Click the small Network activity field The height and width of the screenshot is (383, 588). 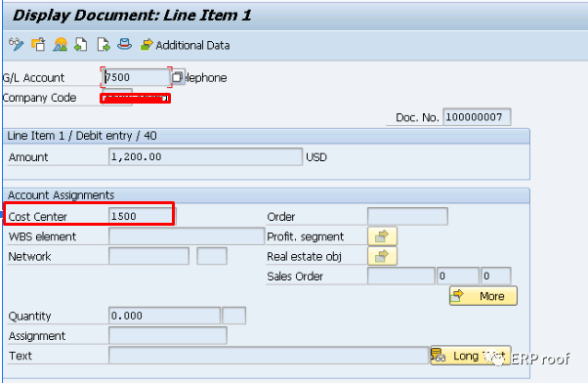(x=212, y=256)
